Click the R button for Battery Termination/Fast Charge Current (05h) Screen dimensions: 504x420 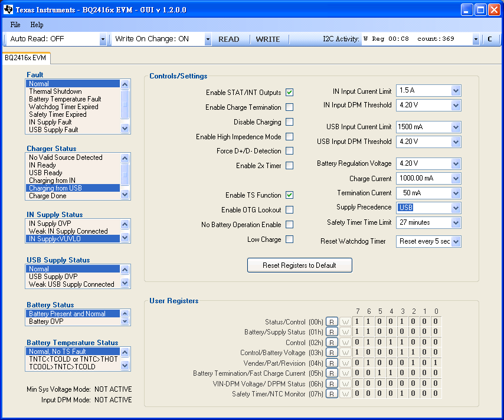(332, 373)
